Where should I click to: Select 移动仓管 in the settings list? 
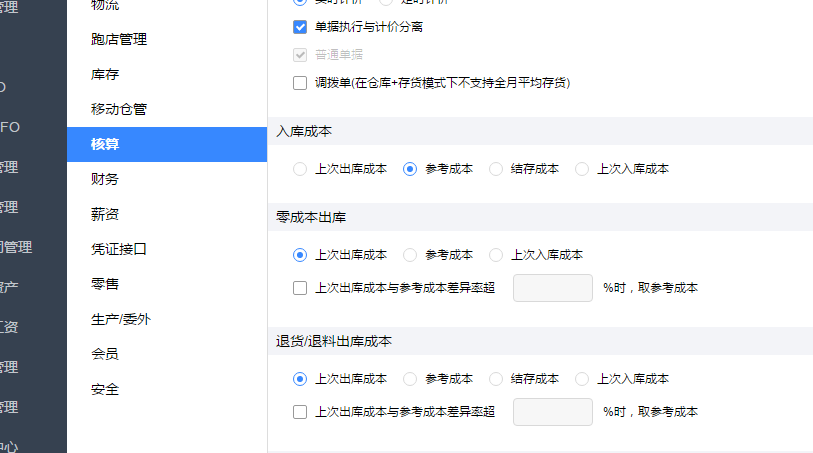click(x=119, y=109)
